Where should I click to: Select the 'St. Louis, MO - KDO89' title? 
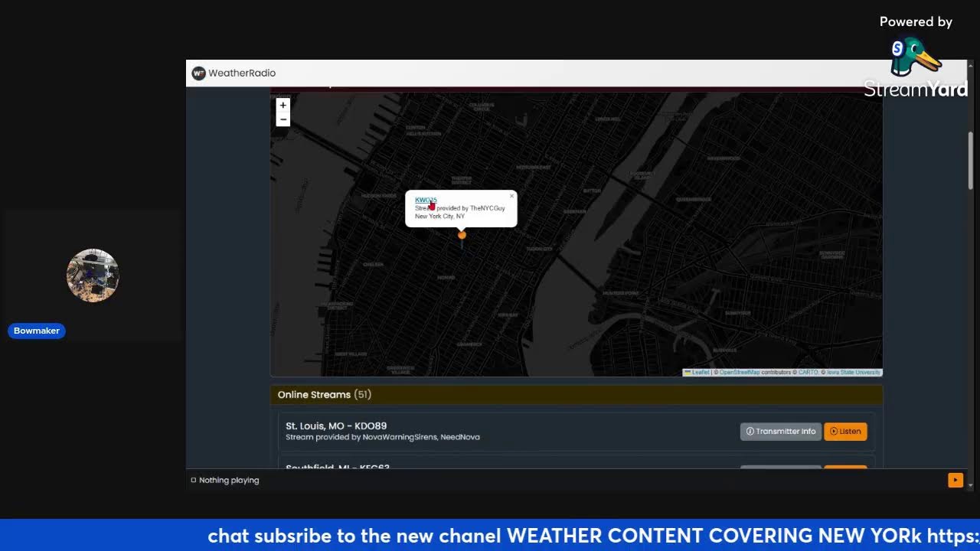click(336, 425)
